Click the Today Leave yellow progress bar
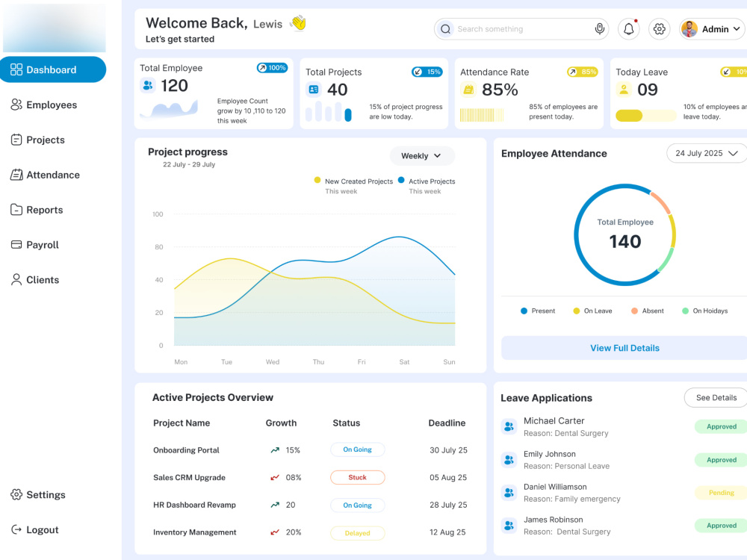 pyautogui.click(x=645, y=116)
